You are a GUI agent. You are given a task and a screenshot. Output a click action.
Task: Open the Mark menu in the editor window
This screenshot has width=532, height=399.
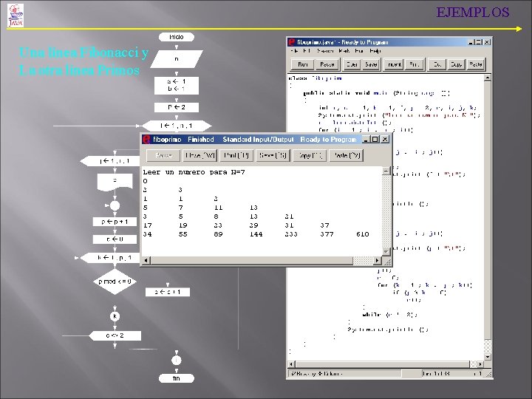[x=344, y=51]
